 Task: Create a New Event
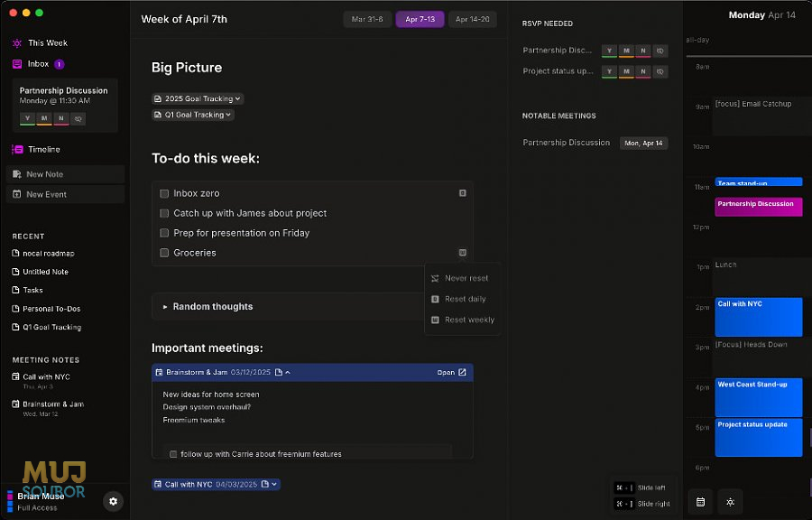(x=65, y=194)
